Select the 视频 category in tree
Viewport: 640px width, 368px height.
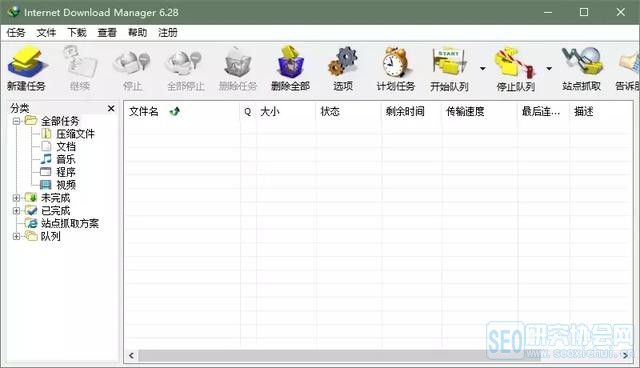click(66, 185)
